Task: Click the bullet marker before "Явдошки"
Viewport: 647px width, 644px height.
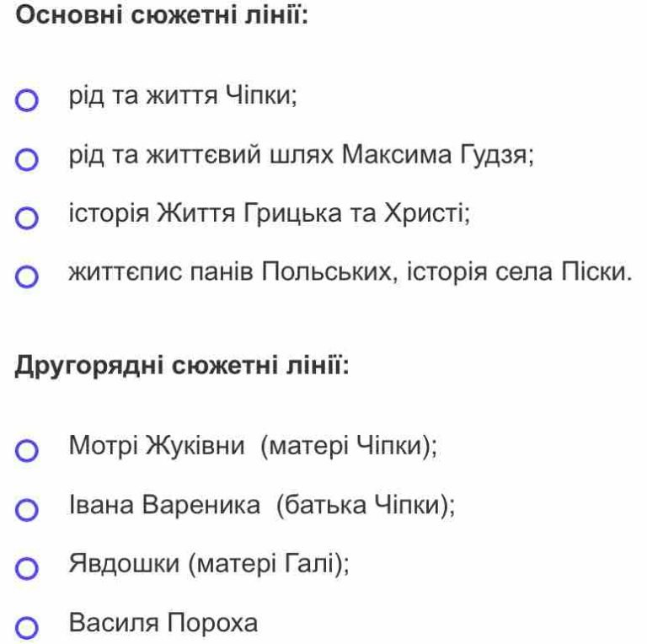Action: click(x=27, y=568)
